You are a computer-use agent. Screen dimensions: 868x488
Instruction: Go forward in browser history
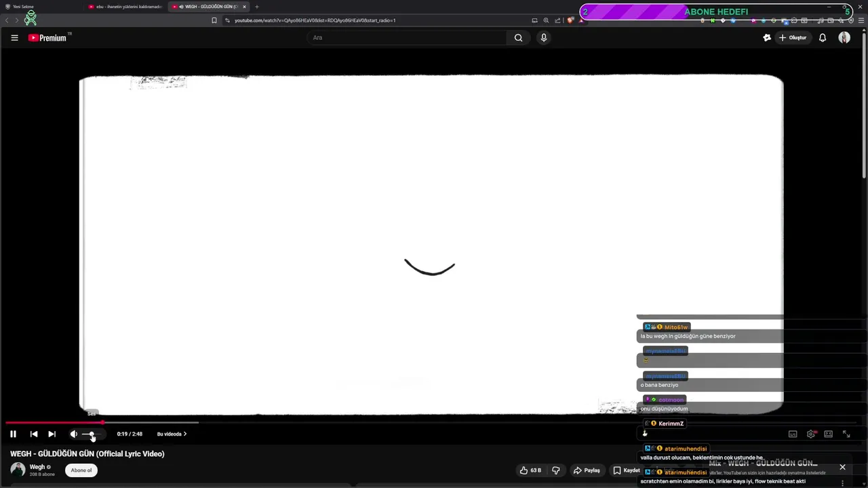tap(17, 20)
